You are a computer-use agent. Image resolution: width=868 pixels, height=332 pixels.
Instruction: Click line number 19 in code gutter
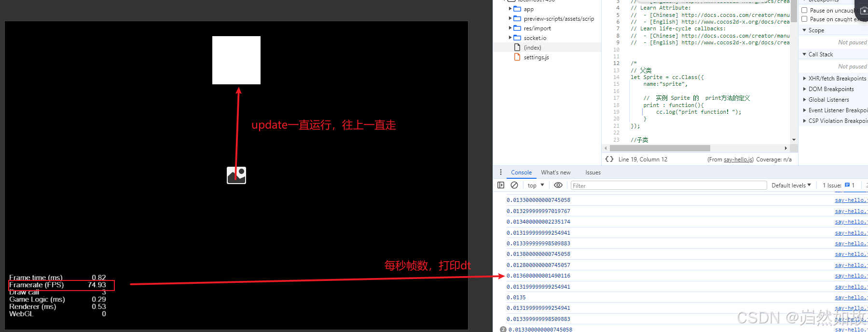click(x=616, y=112)
